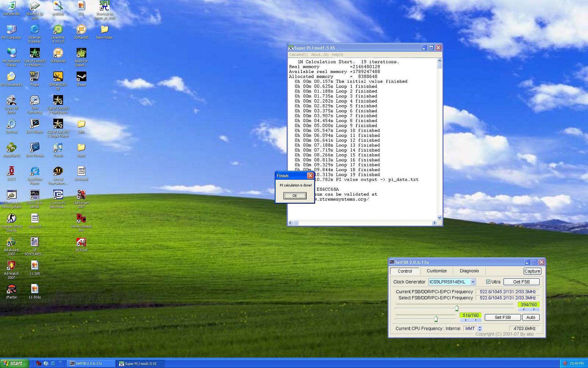
Task: Click the lower slider thumb in SetFSB
Action: (436, 319)
